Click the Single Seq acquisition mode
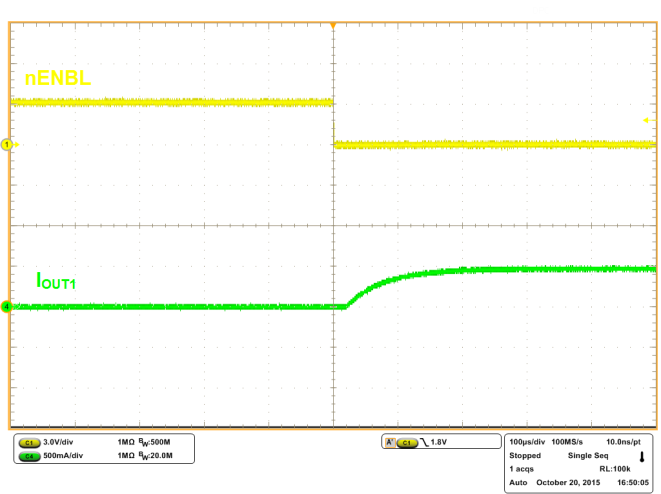The width and height of the screenshot is (661, 494). click(x=593, y=454)
